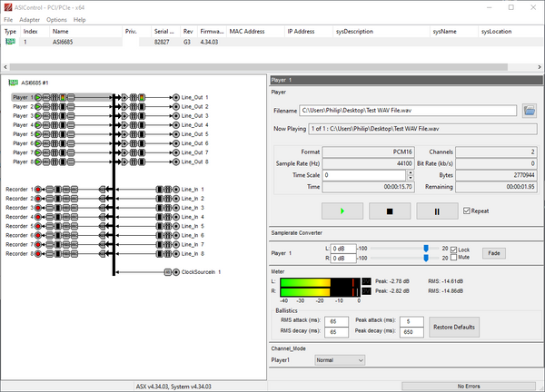Click the RMS attack (ms) input field
The width and height of the screenshot is (545, 392).
[336, 321]
